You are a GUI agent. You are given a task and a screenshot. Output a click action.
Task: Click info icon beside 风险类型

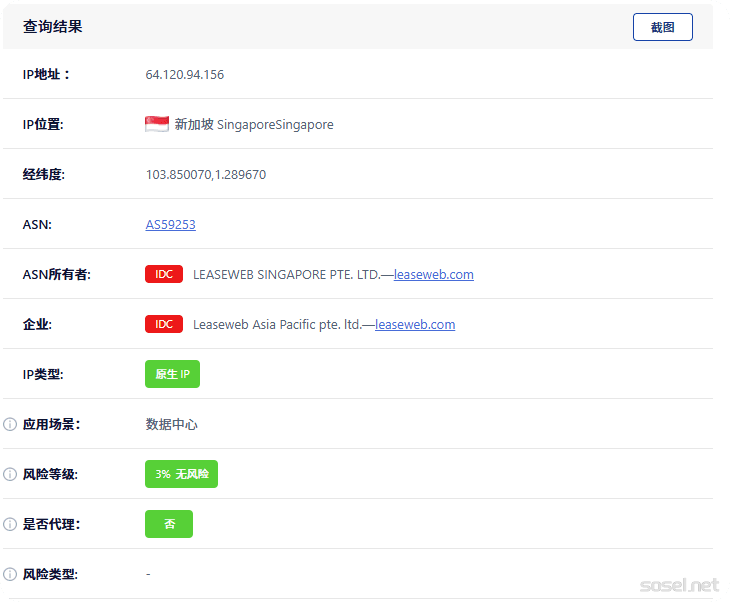pos(11,574)
